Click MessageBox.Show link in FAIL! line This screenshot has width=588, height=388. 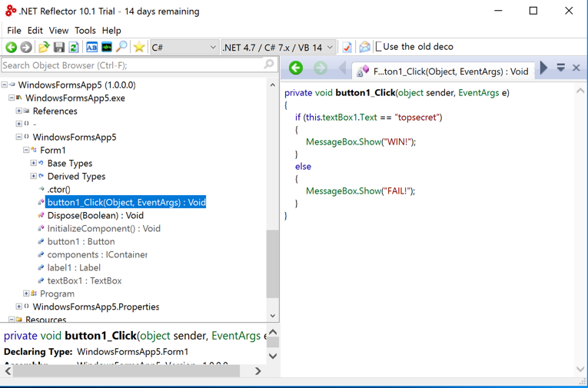tap(343, 191)
